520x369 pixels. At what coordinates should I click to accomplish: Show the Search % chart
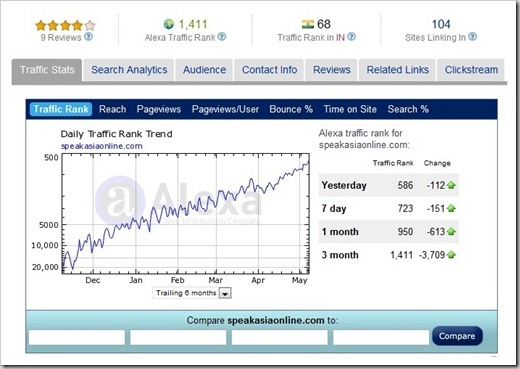(408, 109)
